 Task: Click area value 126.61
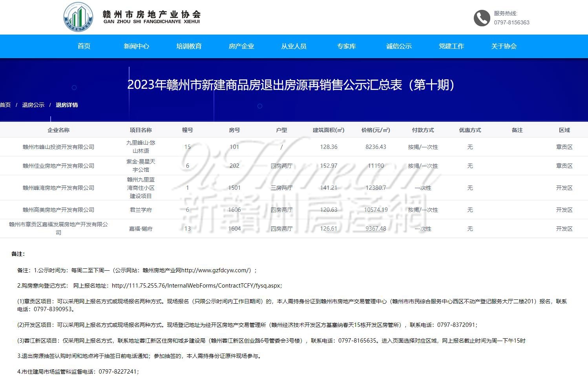tap(329, 229)
